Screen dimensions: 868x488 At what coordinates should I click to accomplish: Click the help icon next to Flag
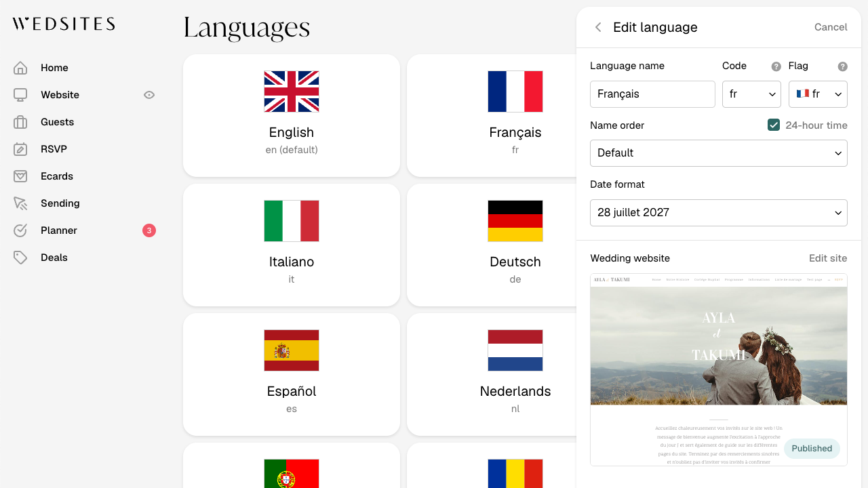pyautogui.click(x=843, y=66)
